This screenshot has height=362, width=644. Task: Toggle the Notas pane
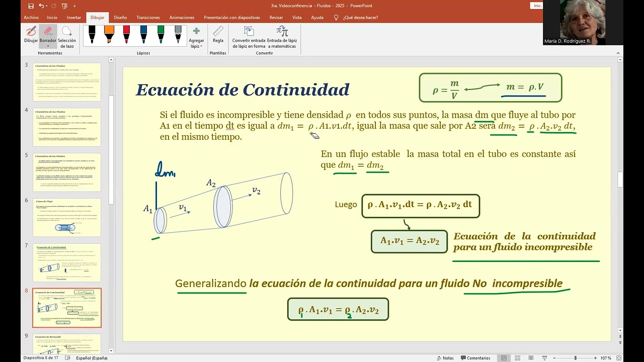coord(445,358)
